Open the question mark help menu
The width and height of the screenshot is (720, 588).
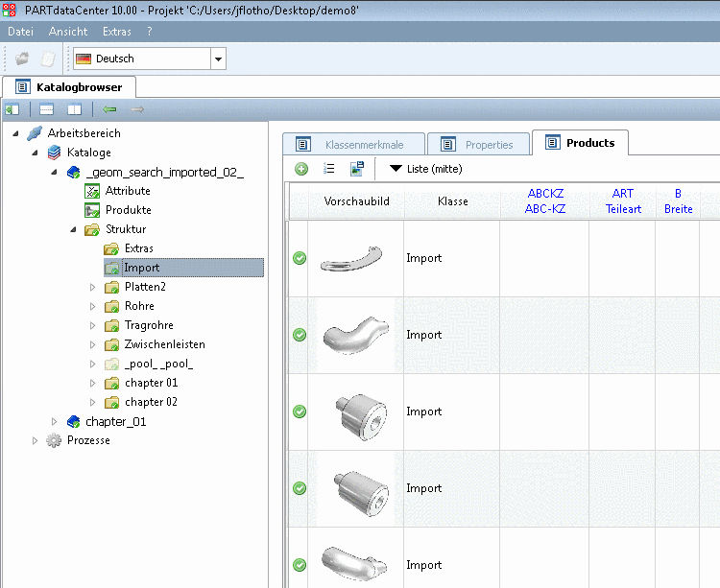click(x=149, y=32)
